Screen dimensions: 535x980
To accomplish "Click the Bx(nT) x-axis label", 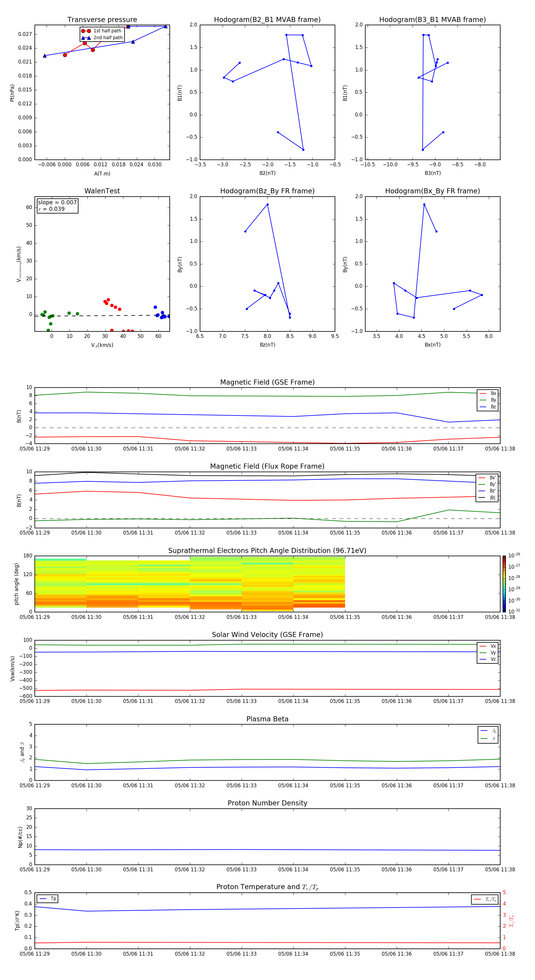I will pos(432,345).
